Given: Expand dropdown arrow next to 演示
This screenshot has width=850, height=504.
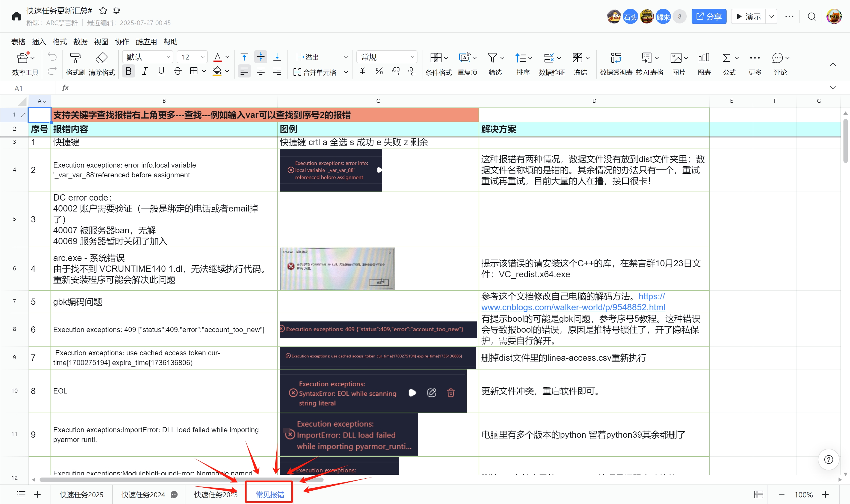Looking at the screenshot, I should click(x=771, y=17).
